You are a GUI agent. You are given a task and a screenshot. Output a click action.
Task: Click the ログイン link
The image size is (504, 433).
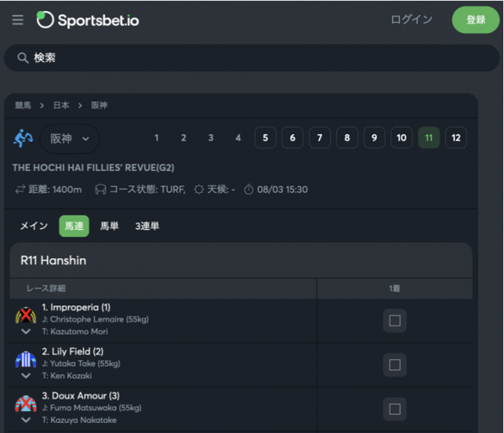[412, 19]
